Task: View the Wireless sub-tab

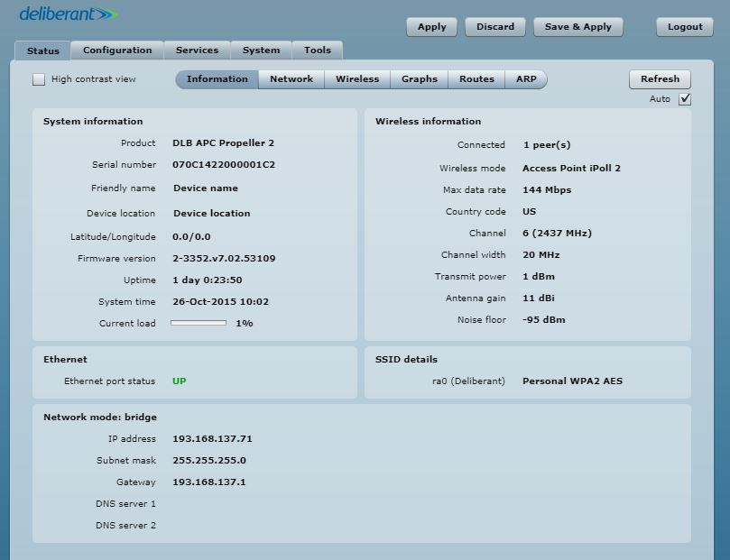Action: (357, 79)
